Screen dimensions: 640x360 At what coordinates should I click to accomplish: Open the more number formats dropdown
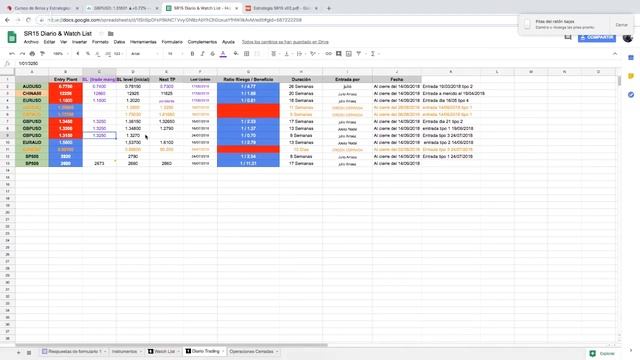pos(118,54)
